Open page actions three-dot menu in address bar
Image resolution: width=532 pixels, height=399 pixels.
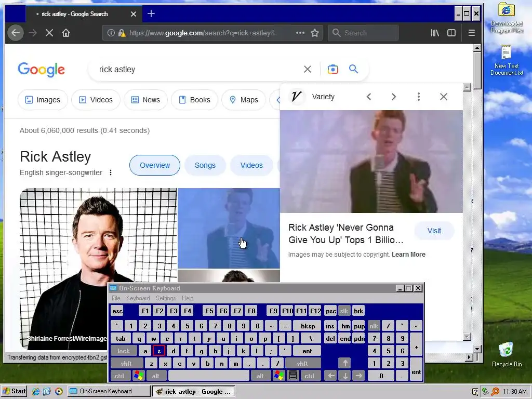click(x=300, y=33)
